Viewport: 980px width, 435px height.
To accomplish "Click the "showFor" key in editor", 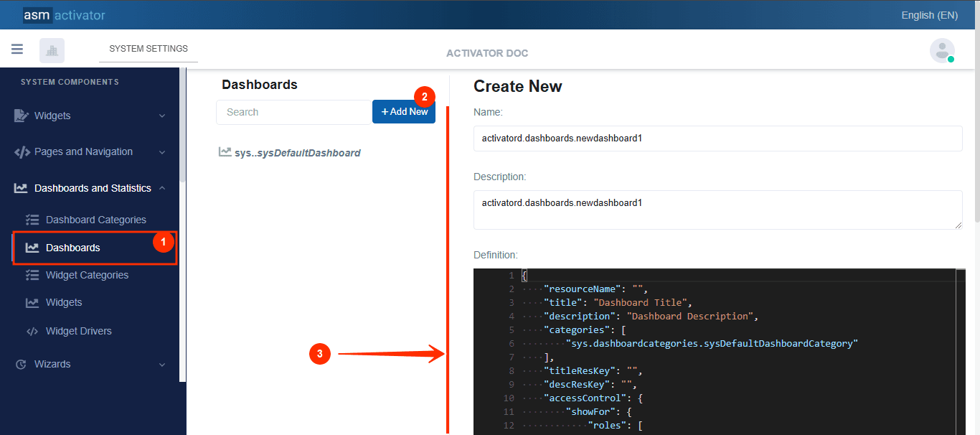I will pos(593,411).
